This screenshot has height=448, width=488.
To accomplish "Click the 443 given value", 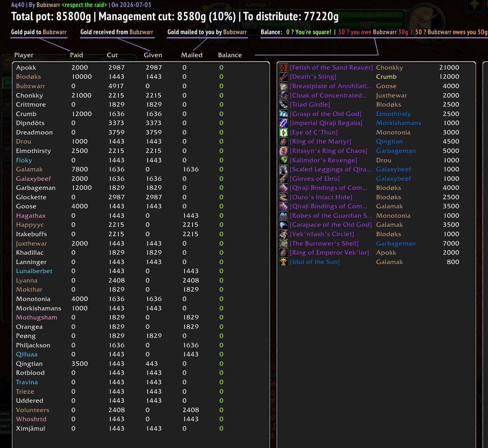I will point(152,364).
